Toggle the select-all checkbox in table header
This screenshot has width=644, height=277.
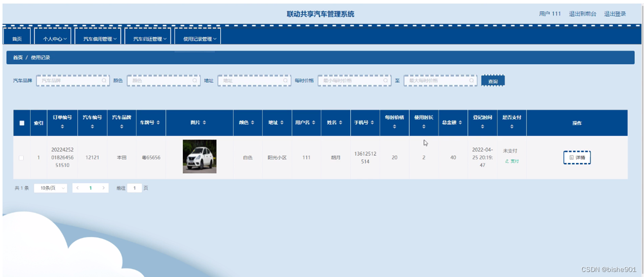click(22, 123)
